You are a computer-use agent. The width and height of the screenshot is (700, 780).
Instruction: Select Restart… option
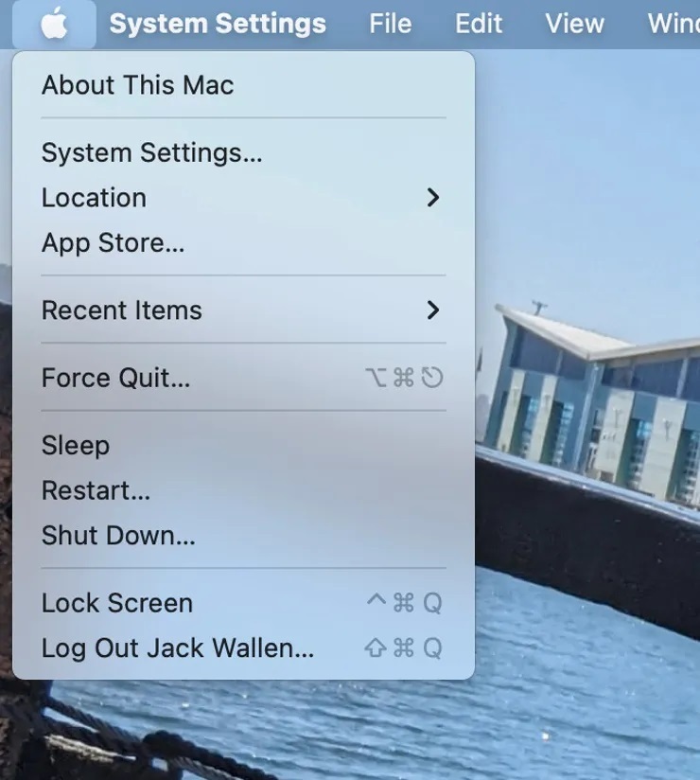tap(244, 490)
